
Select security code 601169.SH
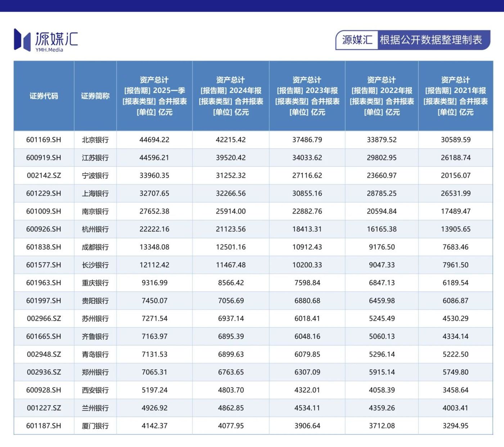pyautogui.click(x=44, y=140)
